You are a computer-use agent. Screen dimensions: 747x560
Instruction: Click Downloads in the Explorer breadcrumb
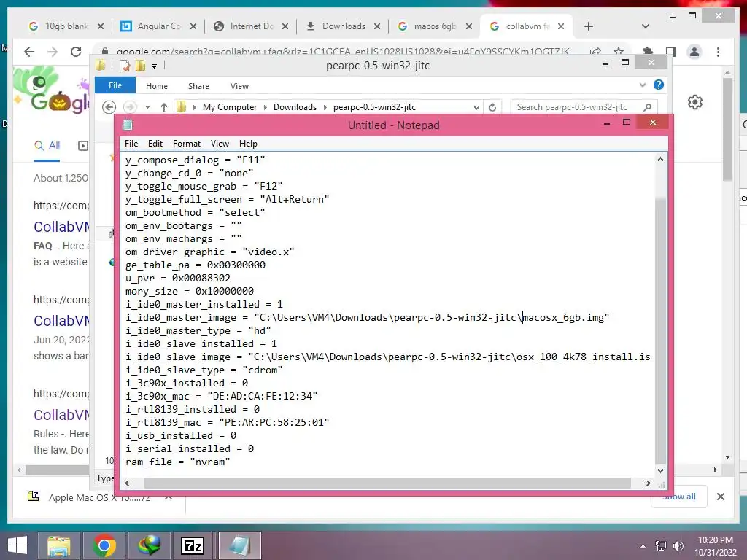point(295,107)
